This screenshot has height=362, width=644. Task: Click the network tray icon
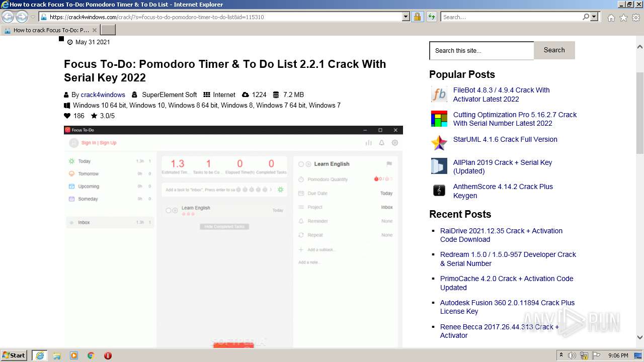pyautogui.click(x=584, y=355)
